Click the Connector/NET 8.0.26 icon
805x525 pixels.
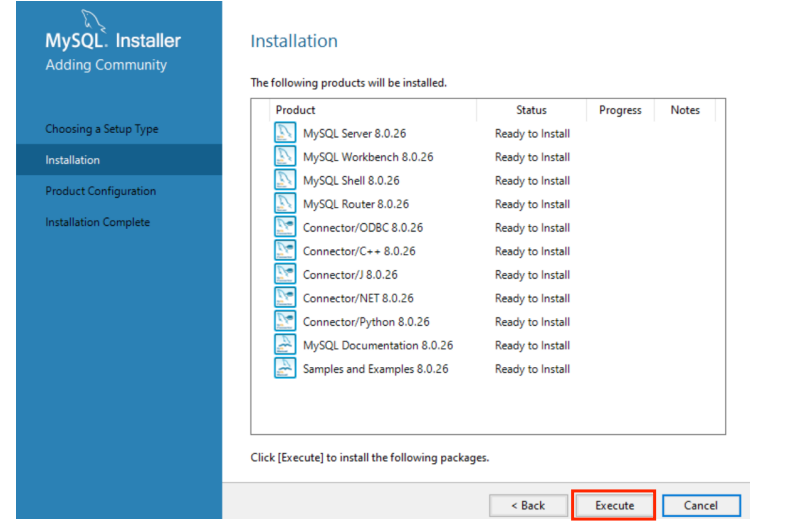pos(285,298)
